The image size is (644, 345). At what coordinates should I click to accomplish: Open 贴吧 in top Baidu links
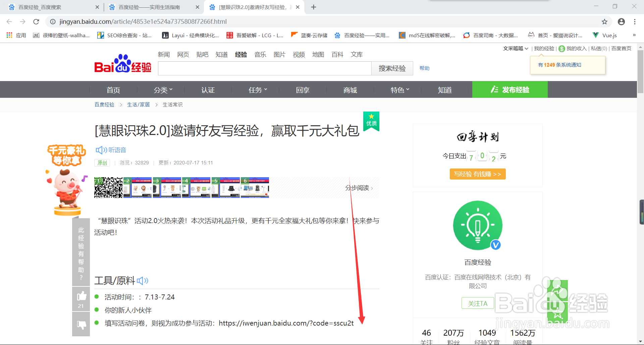pyautogui.click(x=202, y=54)
